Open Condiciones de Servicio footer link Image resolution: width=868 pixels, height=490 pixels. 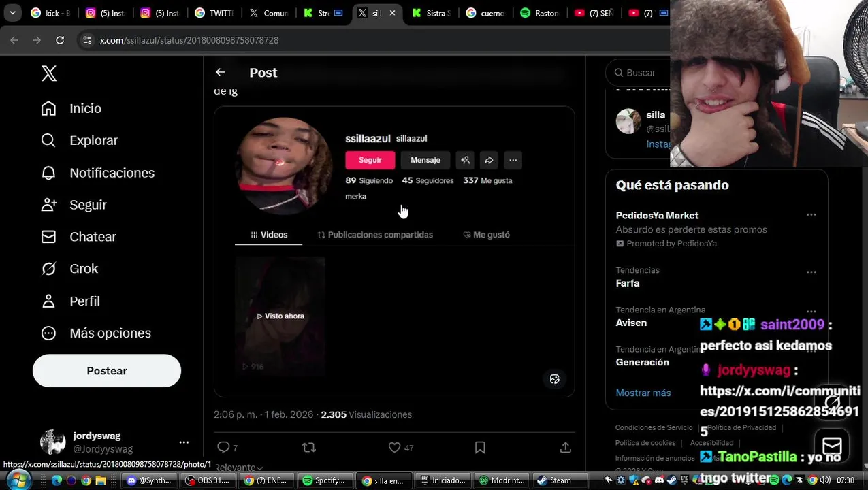pyautogui.click(x=654, y=427)
